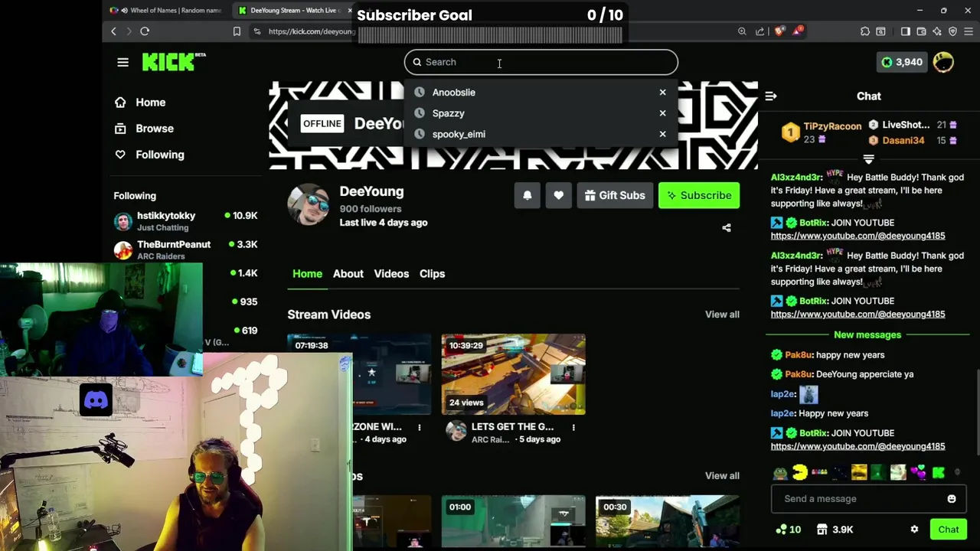Viewport: 980px width, 551px height.
Task: Open chat settings gear
Action: click(914, 530)
